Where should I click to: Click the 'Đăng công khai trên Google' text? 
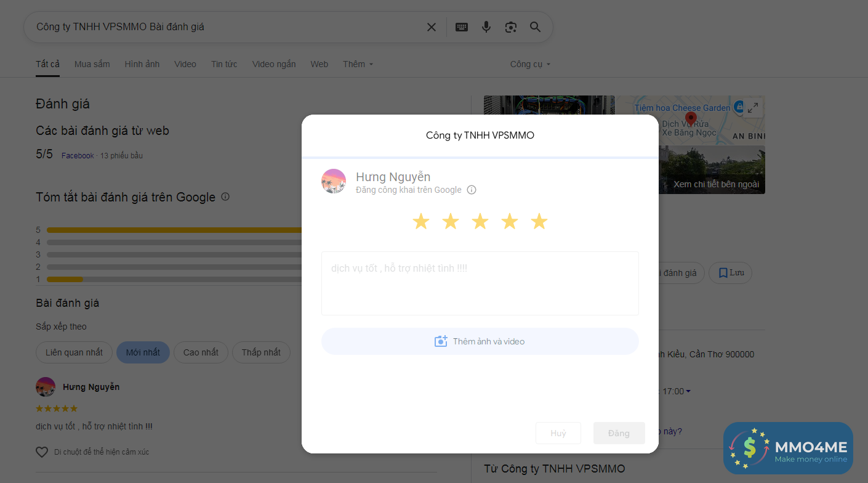click(409, 190)
